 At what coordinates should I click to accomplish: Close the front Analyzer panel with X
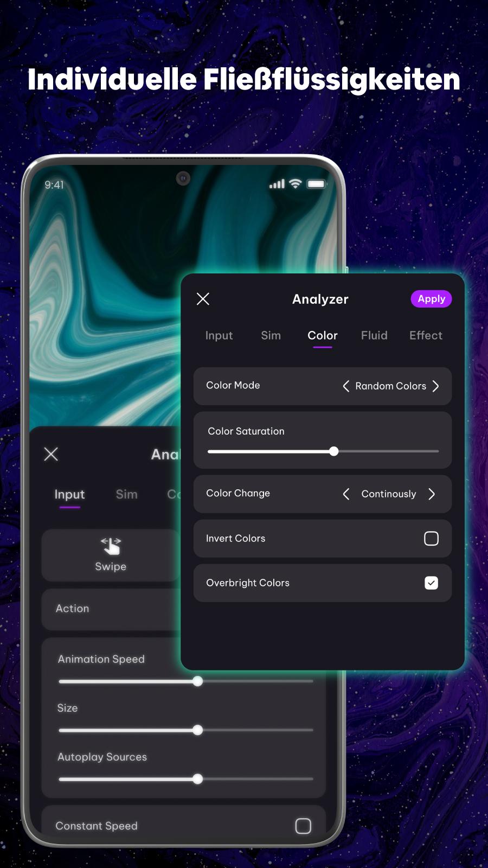203,299
